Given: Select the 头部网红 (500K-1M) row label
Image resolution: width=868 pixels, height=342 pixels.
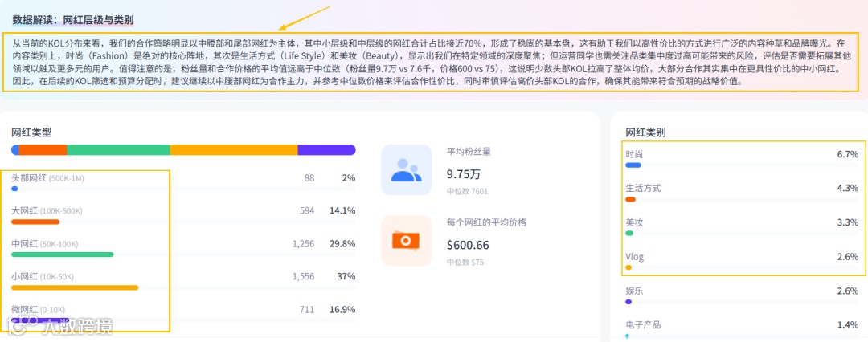Looking at the screenshot, I should pos(47,178).
